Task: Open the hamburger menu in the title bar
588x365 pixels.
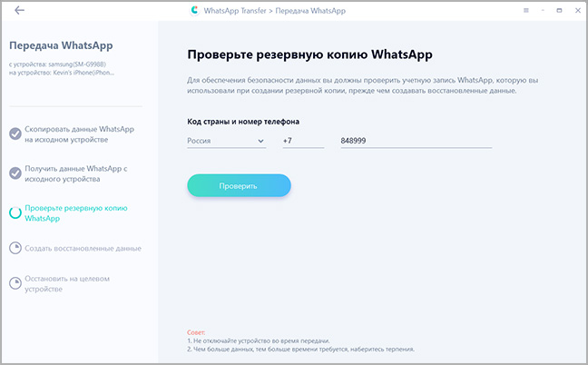Action: (526, 11)
